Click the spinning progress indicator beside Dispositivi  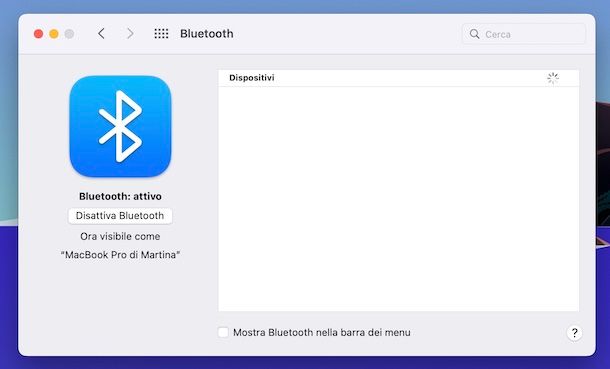tap(553, 78)
